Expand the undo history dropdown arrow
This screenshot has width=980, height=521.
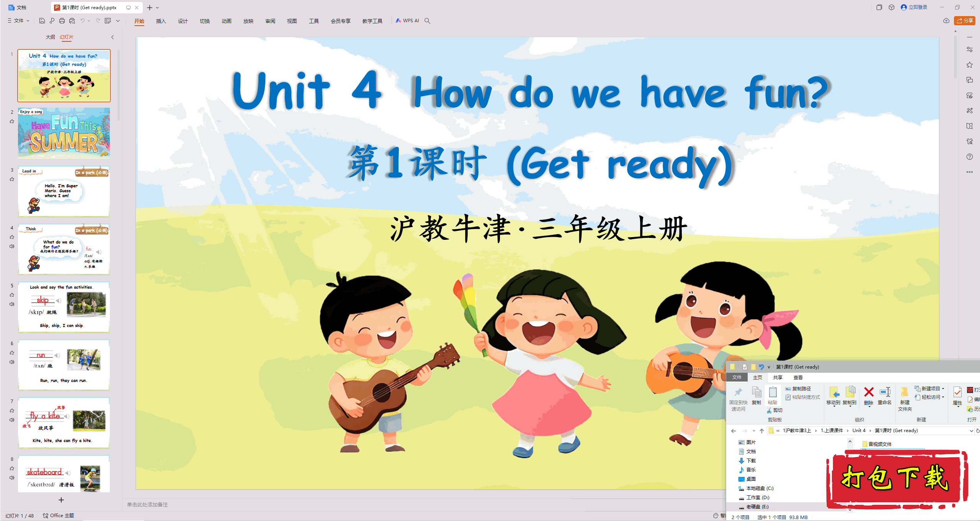(x=89, y=21)
